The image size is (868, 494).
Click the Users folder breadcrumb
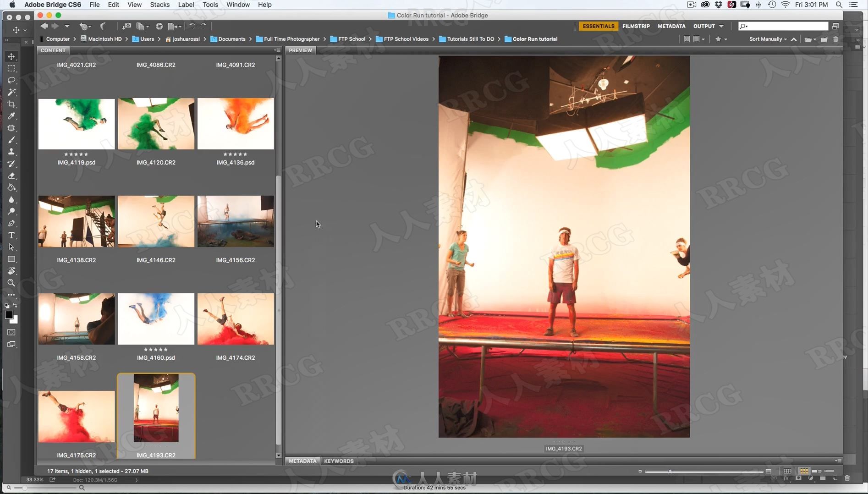pos(143,39)
